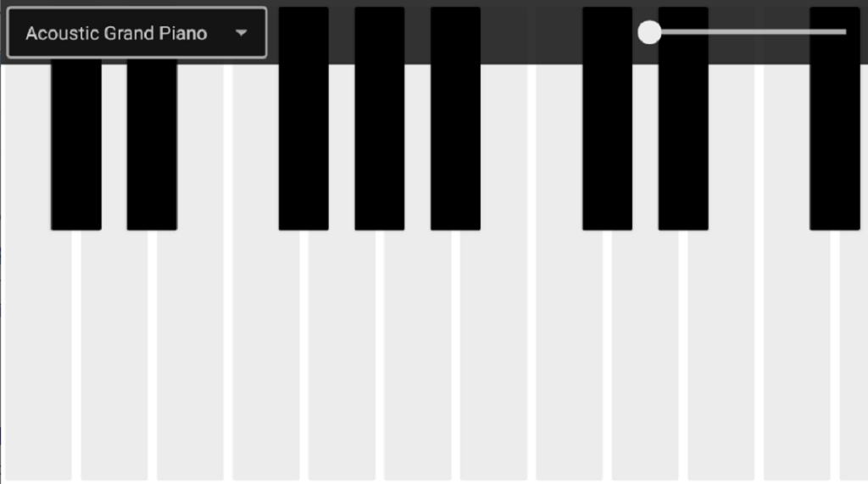The height and width of the screenshot is (484, 868).
Task: Play the B white key
Action: pyautogui.click(x=494, y=354)
